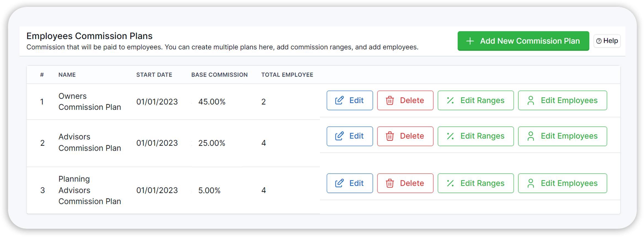
Task: Click the percent icon in Owners plan row
Action: [450, 100]
